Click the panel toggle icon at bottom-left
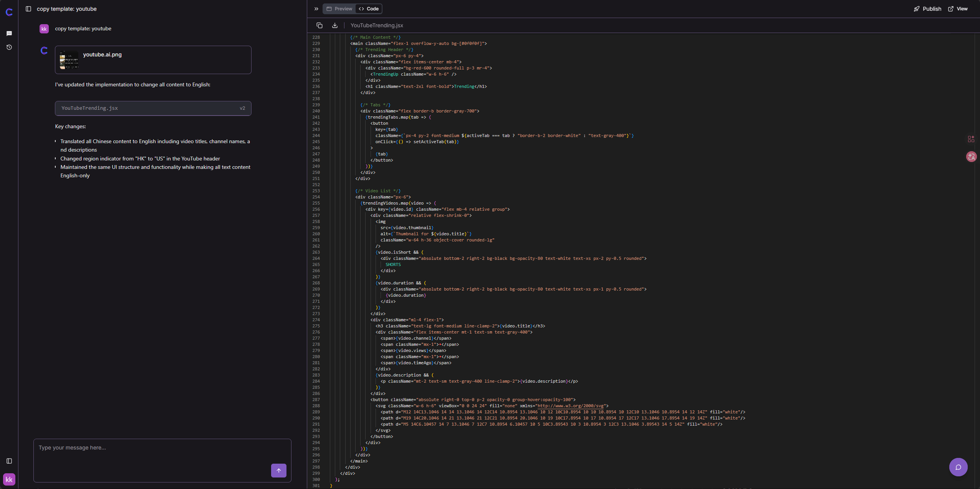This screenshot has width=980, height=489. [9, 461]
